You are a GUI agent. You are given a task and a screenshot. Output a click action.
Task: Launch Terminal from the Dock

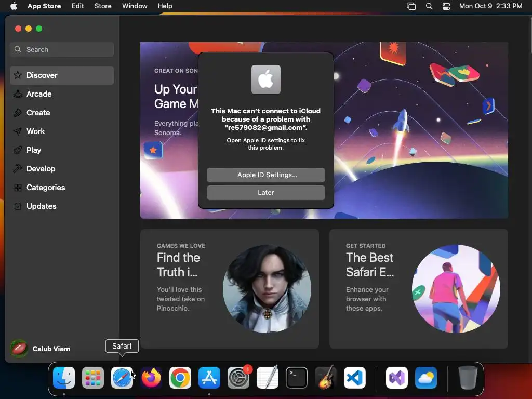(297, 378)
